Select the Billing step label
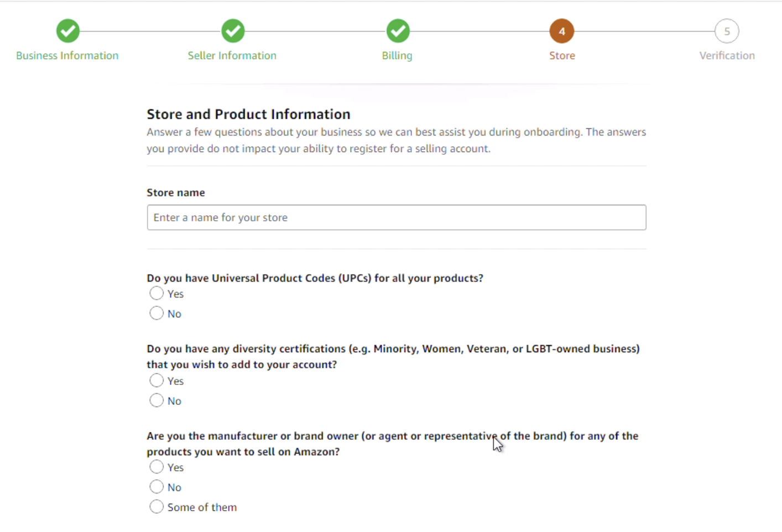The width and height of the screenshot is (782, 532). tap(397, 55)
